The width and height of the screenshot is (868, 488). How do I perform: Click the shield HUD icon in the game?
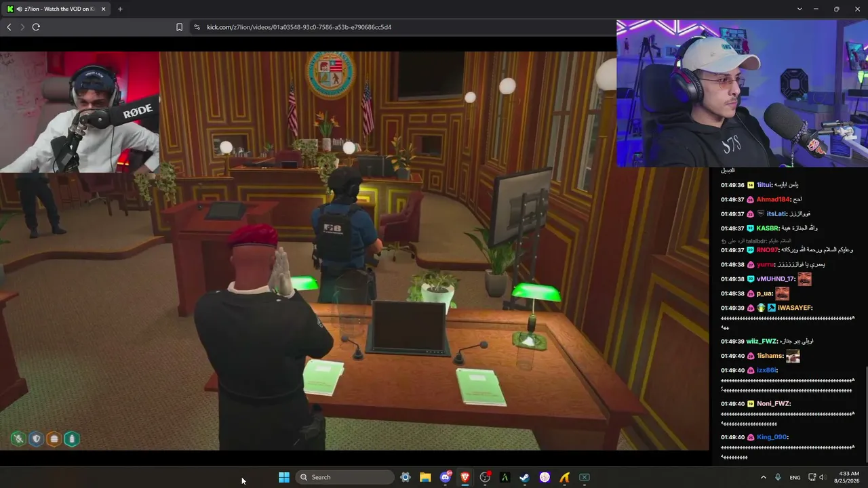point(37,439)
